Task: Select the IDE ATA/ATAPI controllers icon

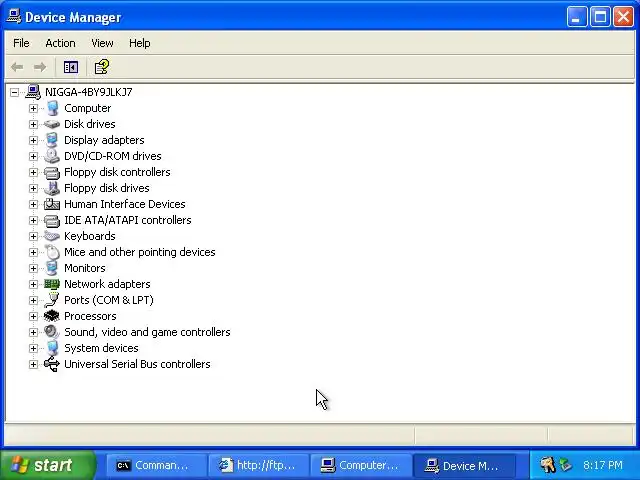Action: click(52, 220)
